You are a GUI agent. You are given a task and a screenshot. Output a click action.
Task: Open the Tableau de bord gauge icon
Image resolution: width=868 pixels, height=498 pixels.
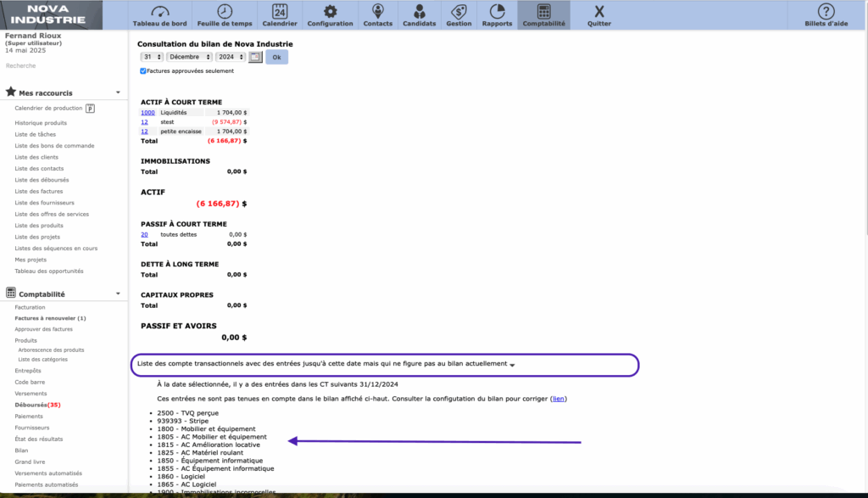(159, 11)
